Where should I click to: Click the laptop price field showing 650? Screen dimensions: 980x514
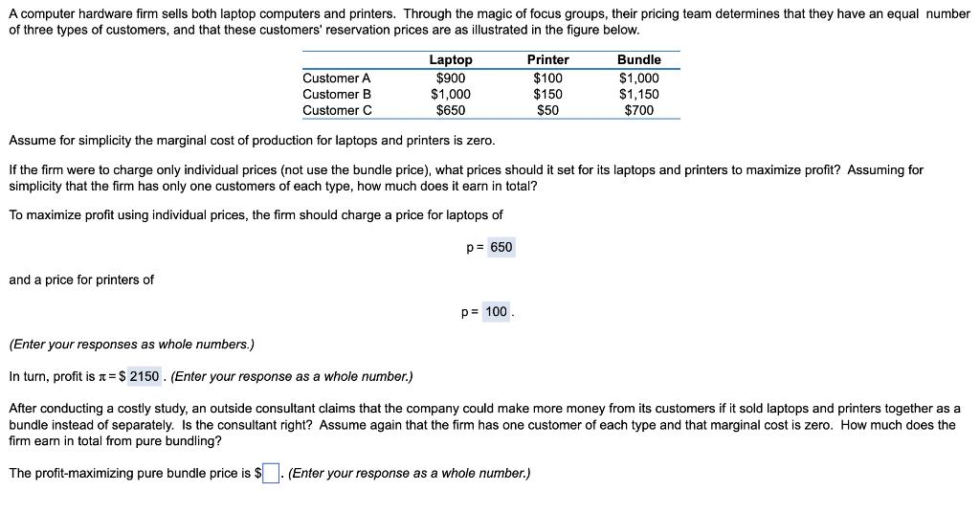click(x=501, y=247)
